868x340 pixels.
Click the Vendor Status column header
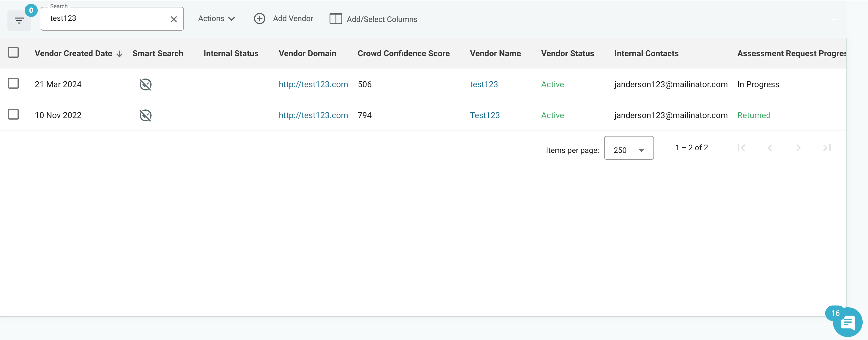[568, 53]
